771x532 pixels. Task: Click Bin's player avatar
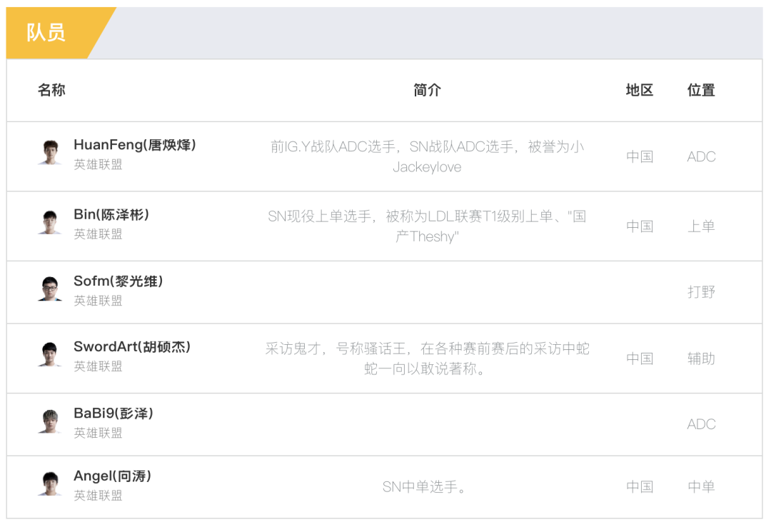[50, 222]
